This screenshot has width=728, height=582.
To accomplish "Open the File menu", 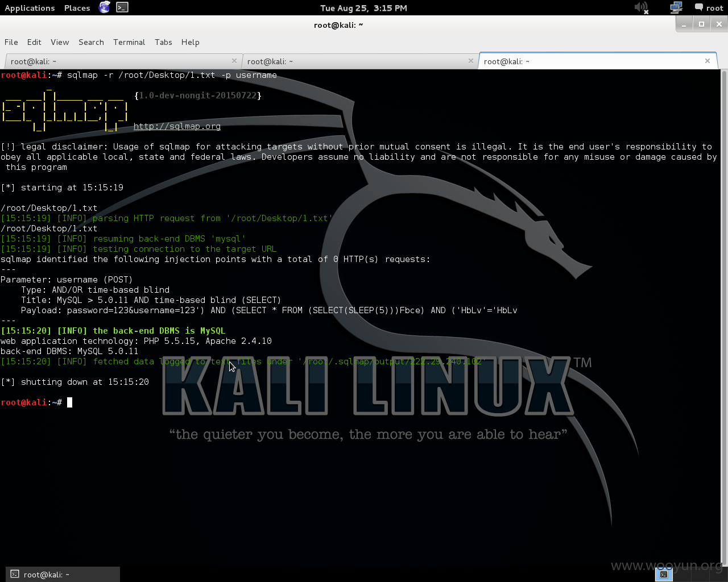I will pos(11,42).
